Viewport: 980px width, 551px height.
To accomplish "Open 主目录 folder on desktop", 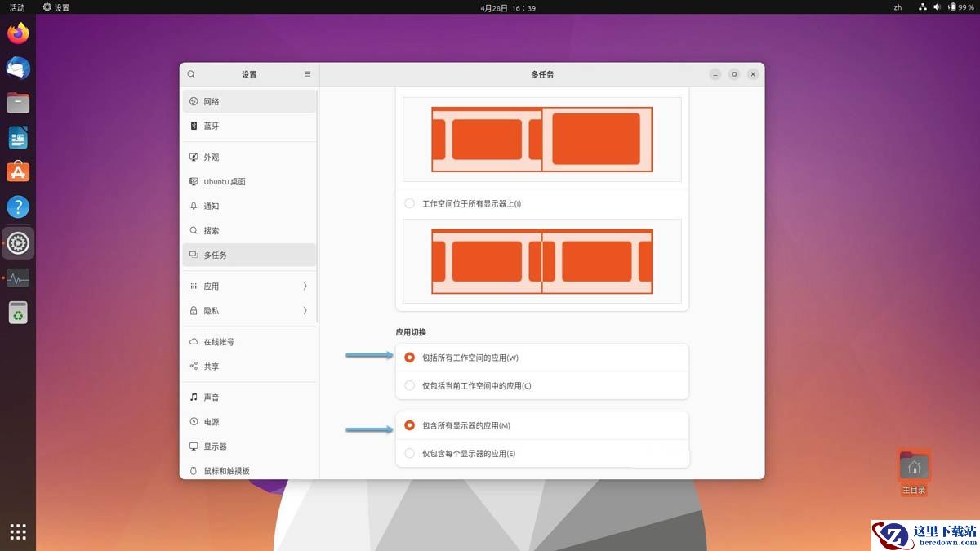I will tap(914, 473).
